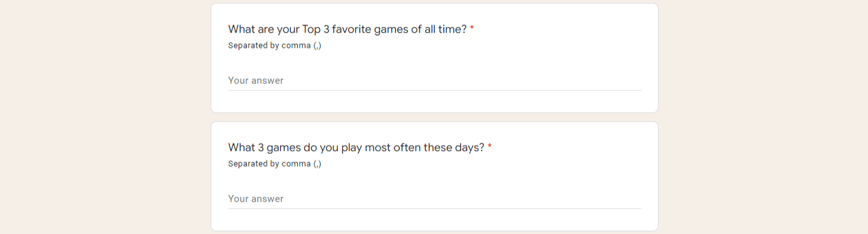Click empty space right of favorite games title
Screen dimensions: 868x234
(x=560, y=29)
